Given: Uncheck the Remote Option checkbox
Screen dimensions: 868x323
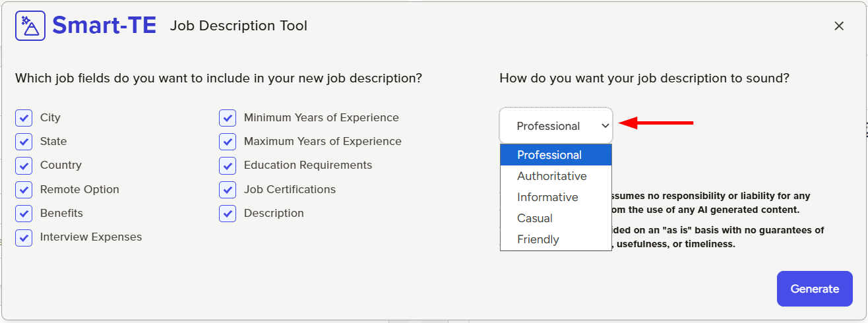Looking at the screenshot, I should pos(24,190).
